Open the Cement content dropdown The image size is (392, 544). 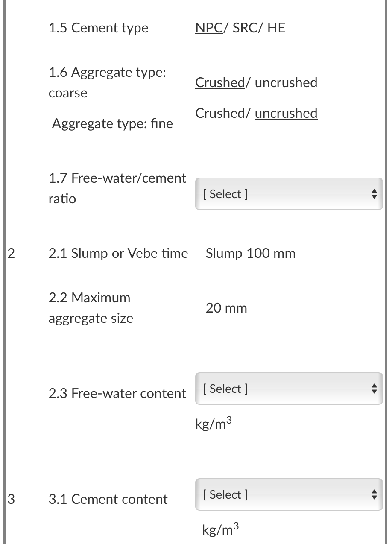289,494
